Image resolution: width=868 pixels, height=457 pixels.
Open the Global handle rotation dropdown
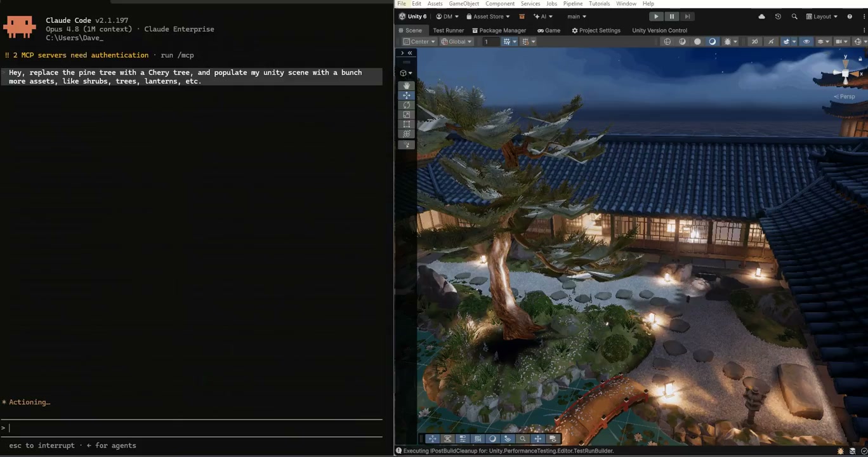tap(457, 42)
